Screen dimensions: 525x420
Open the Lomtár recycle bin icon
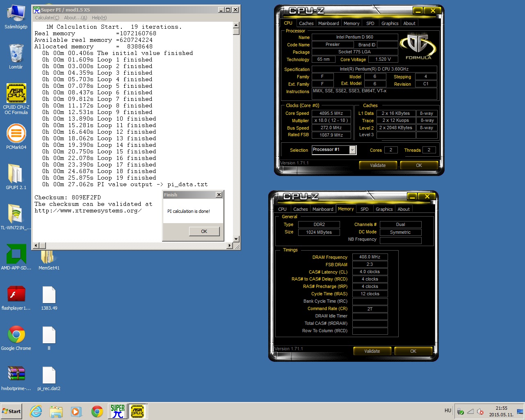[16, 56]
